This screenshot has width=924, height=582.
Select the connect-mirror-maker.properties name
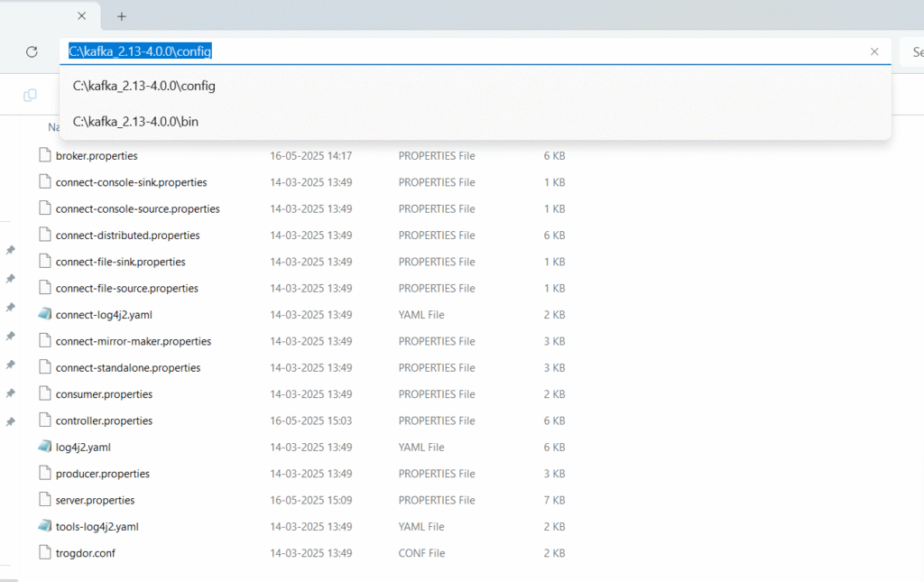pos(134,342)
